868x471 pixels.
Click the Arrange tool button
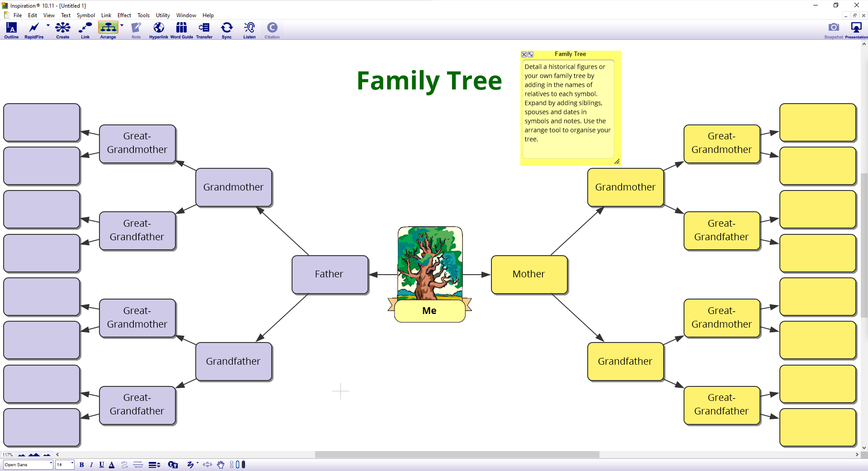pyautogui.click(x=108, y=30)
